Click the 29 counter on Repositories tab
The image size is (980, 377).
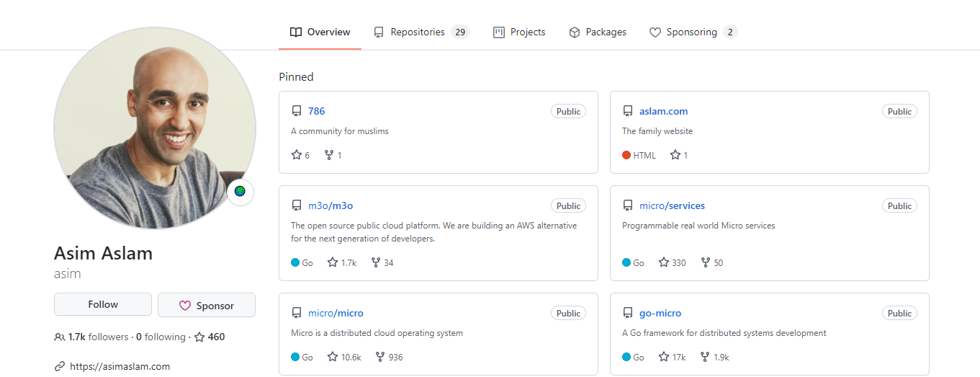460,32
